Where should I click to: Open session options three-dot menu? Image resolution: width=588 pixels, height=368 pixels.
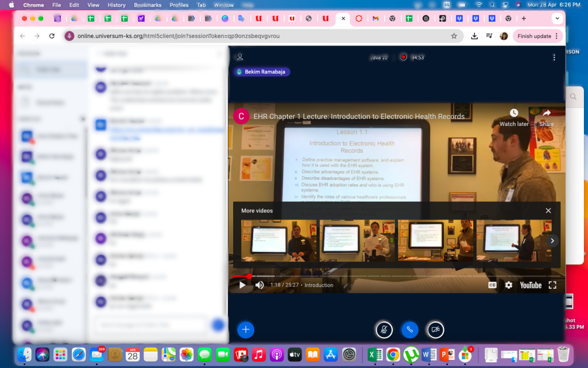[x=554, y=57]
